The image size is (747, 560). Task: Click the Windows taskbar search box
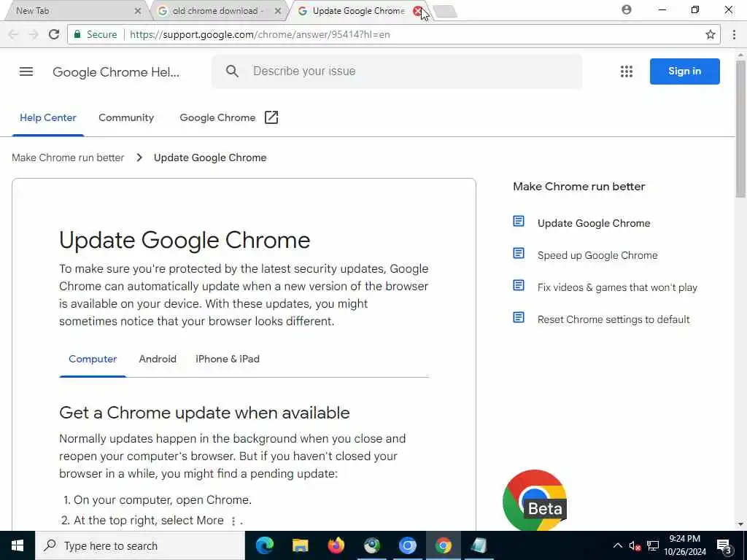coord(140,545)
